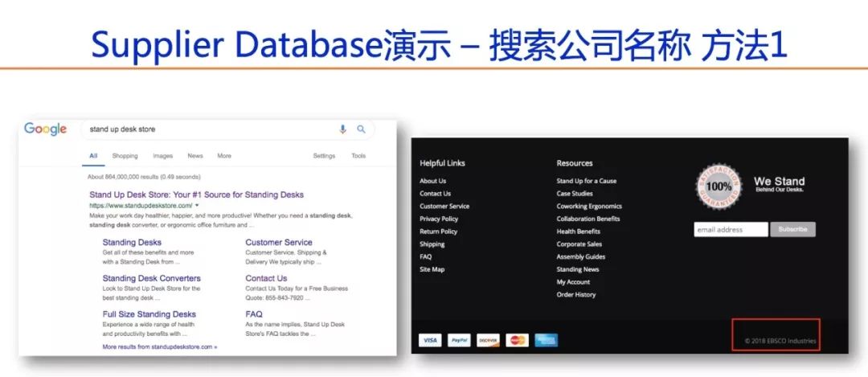
Task: Click the microphone voice search icon
Action: click(x=342, y=129)
